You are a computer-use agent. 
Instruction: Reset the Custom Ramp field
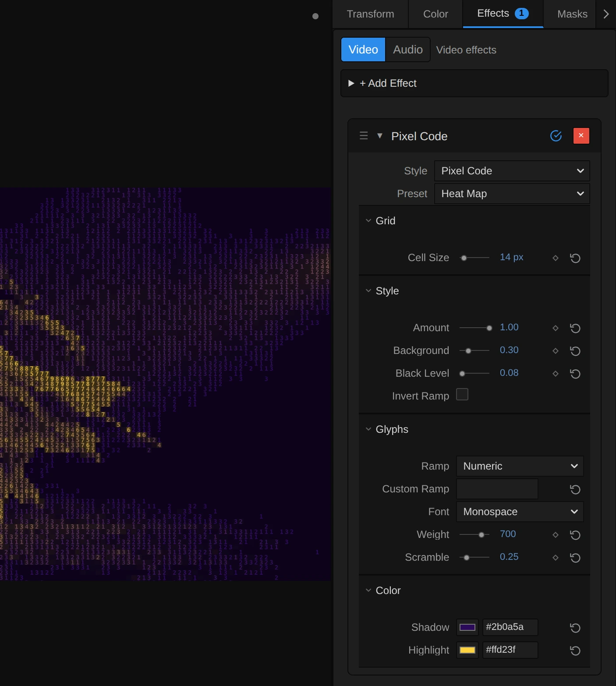point(575,489)
